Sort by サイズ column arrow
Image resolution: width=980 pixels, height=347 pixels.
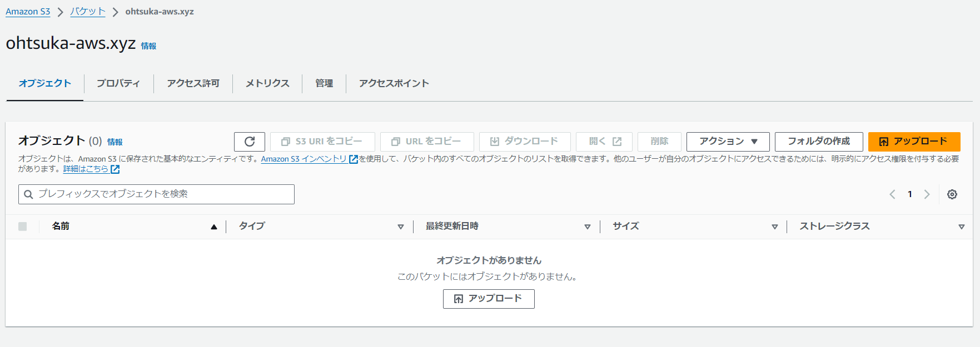click(x=775, y=227)
